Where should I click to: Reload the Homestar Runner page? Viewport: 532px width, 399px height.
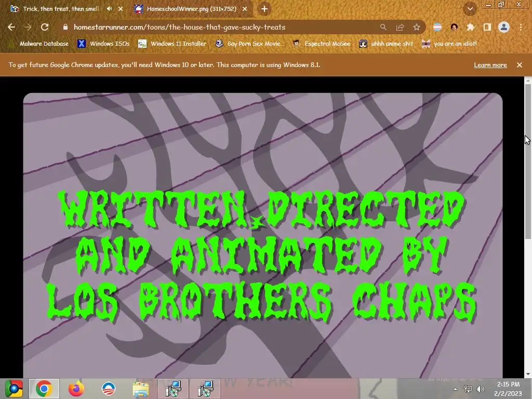tap(45, 27)
